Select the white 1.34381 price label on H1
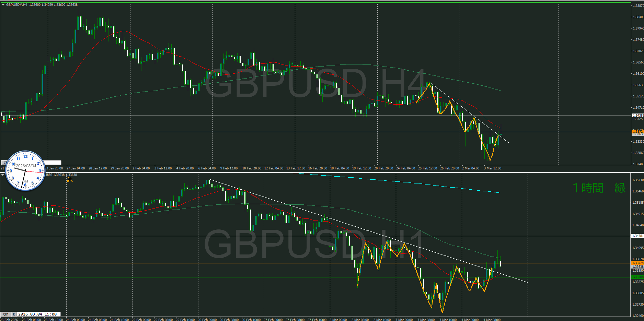 637,236
